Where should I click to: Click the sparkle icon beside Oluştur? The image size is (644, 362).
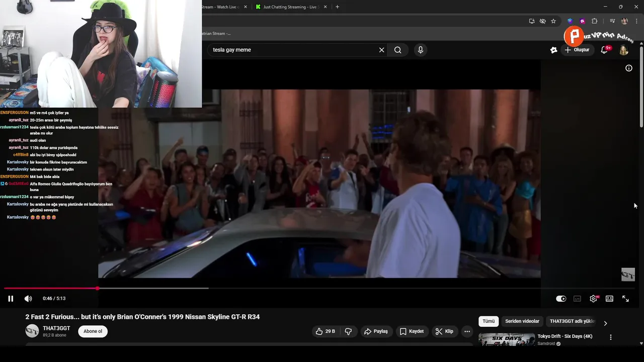click(x=553, y=50)
